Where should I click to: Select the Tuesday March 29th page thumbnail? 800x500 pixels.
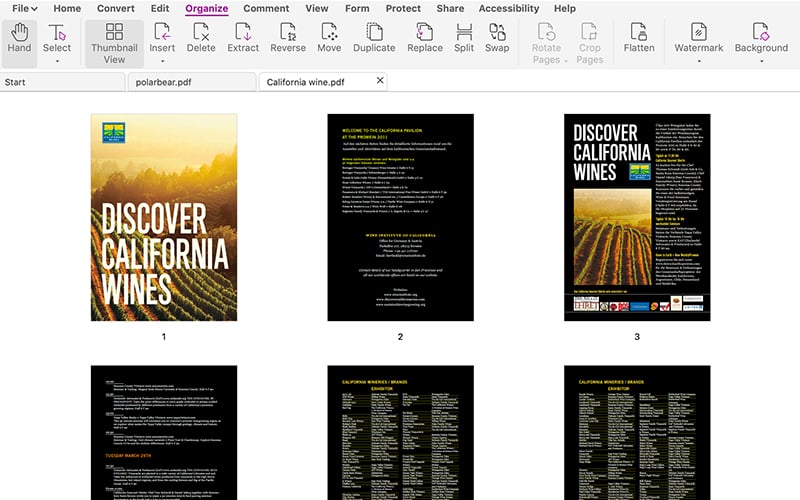click(164, 433)
